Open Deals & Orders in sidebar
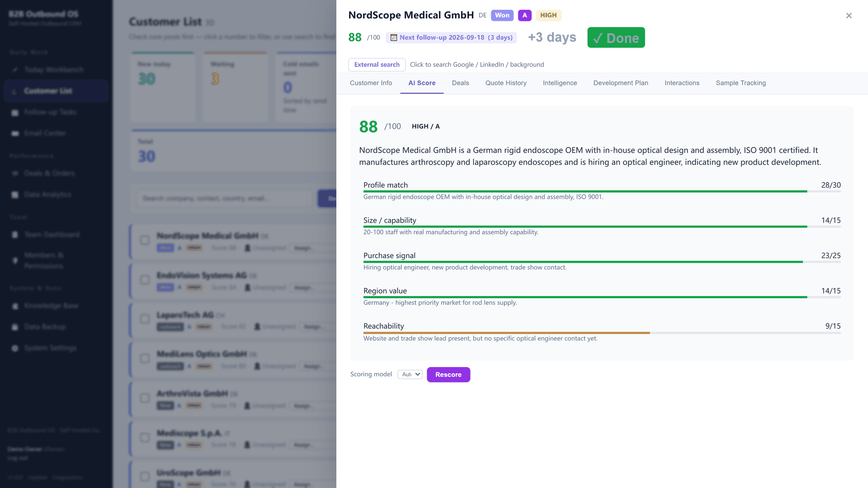868x488 pixels. 56,173
